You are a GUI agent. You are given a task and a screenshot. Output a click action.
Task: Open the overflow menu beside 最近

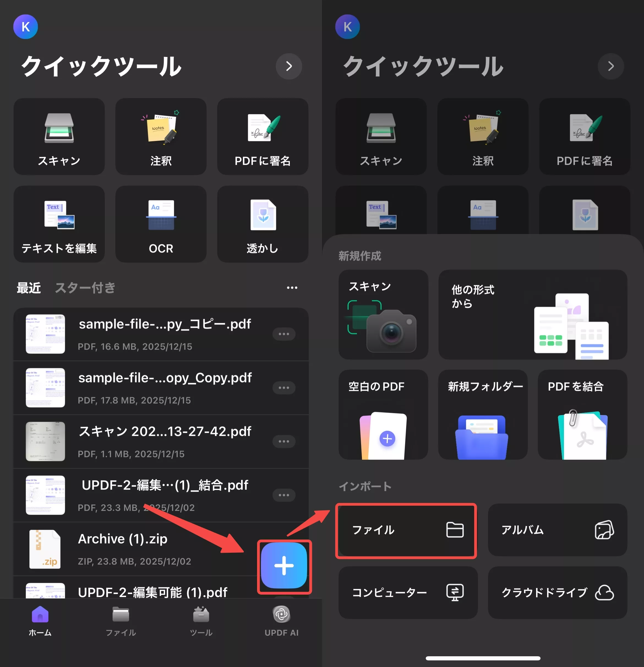pyautogui.click(x=292, y=288)
